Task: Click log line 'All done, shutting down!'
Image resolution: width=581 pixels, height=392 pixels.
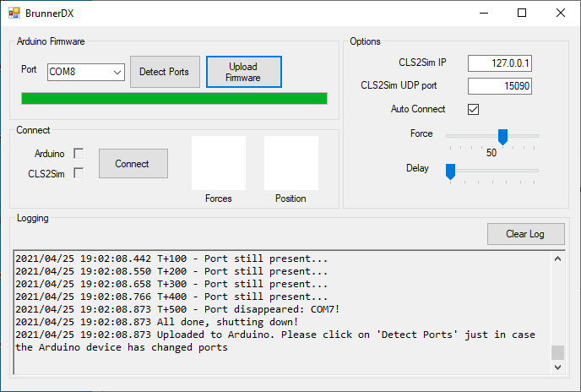Action: 157,322
